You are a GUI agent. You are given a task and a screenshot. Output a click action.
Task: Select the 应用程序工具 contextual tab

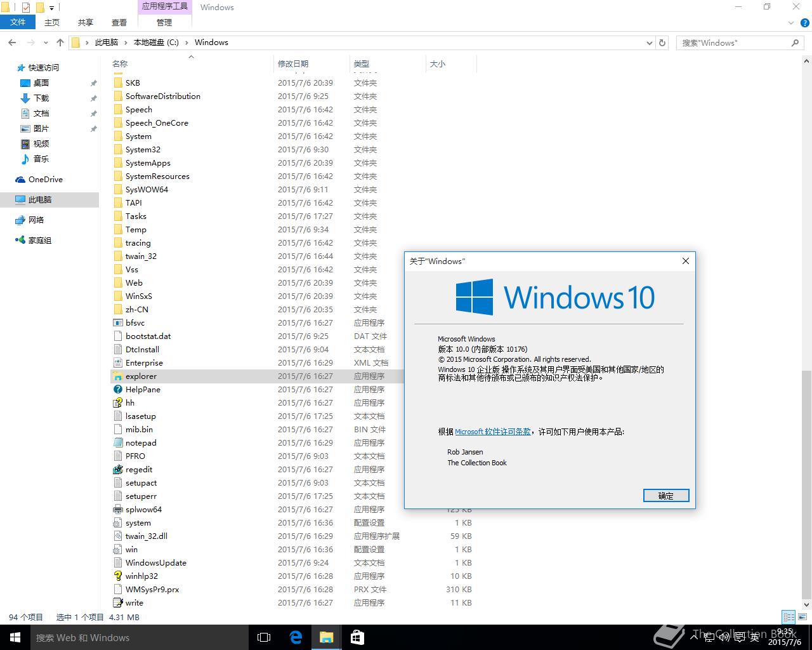coord(164,6)
